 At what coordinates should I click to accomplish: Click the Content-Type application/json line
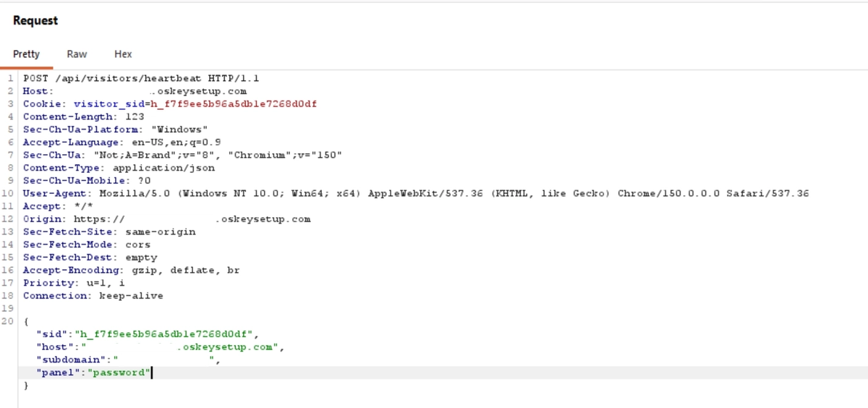pyautogui.click(x=119, y=168)
